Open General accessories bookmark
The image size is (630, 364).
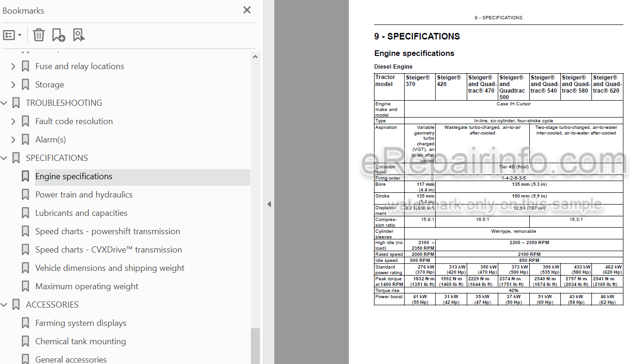(71, 360)
